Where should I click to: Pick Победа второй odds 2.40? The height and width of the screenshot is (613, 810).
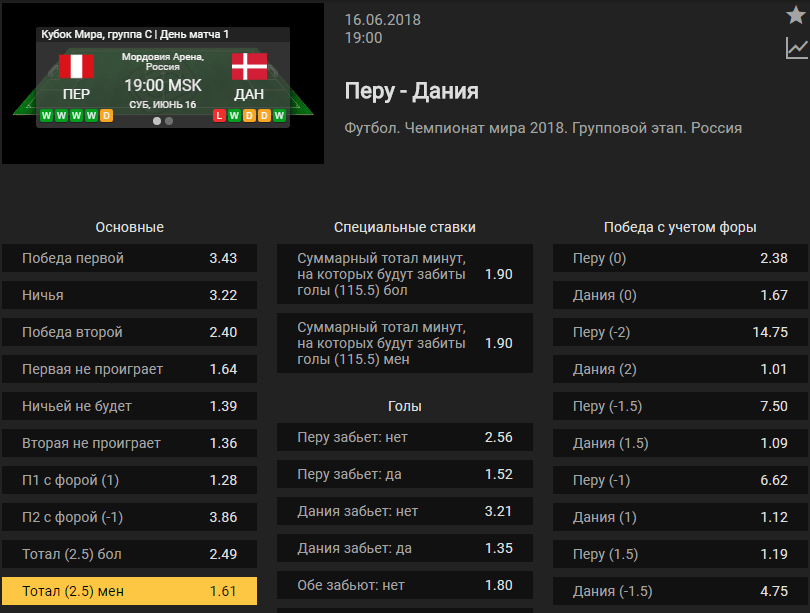[130, 332]
